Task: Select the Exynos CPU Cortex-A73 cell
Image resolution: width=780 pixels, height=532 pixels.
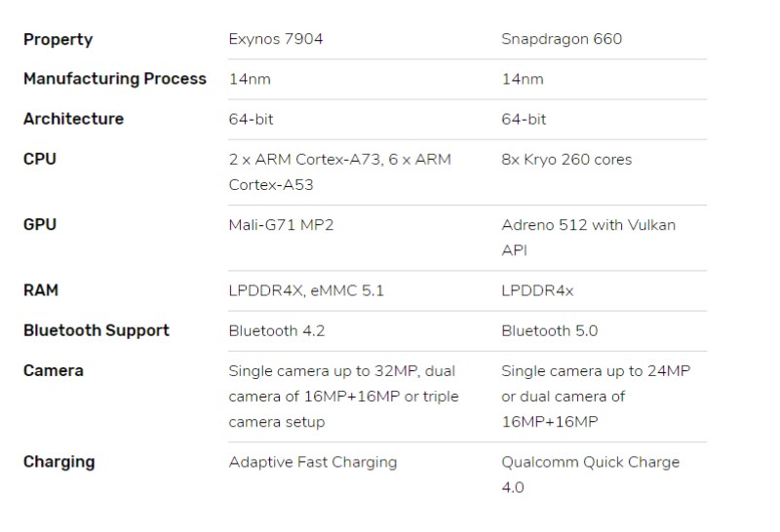Action: click(339, 171)
